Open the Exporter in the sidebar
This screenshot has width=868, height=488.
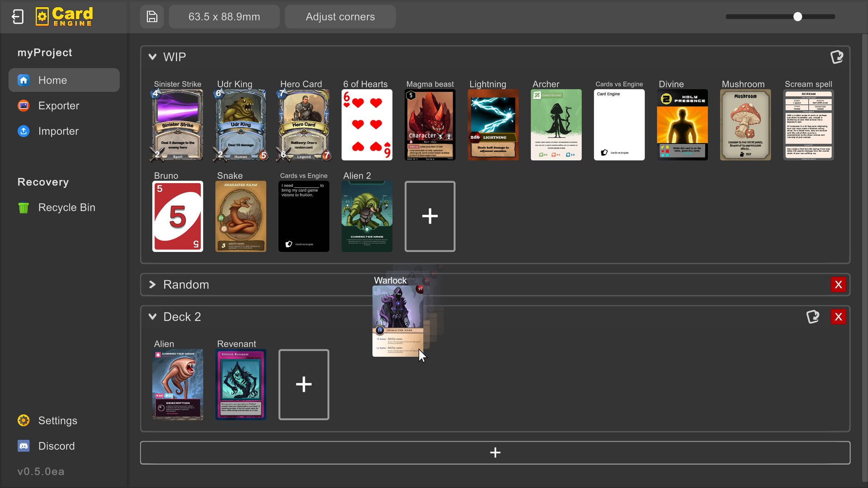click(59, 105)
